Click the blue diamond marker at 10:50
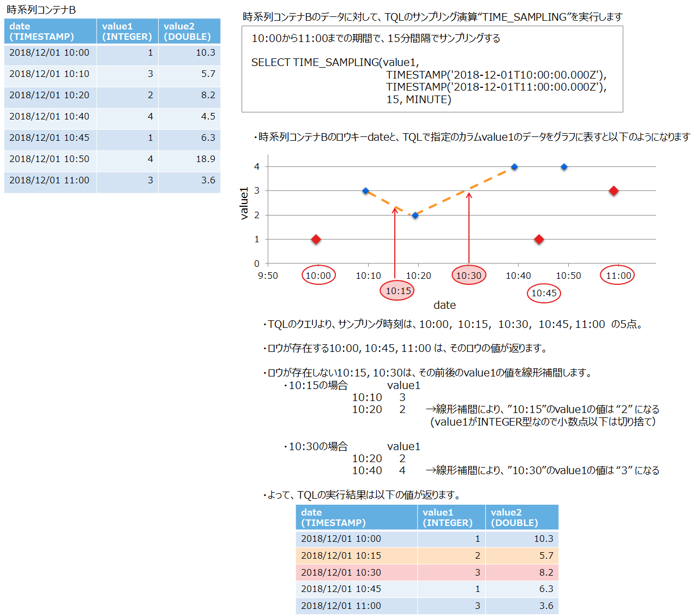This screenshot has width=698, height=616. (x=564, y=167)
